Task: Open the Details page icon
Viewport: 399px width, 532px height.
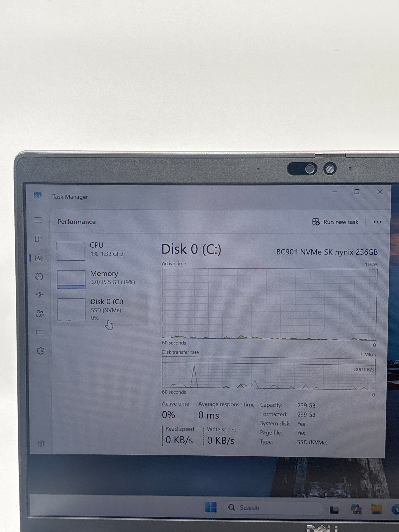Action: (x=40, y=332)
